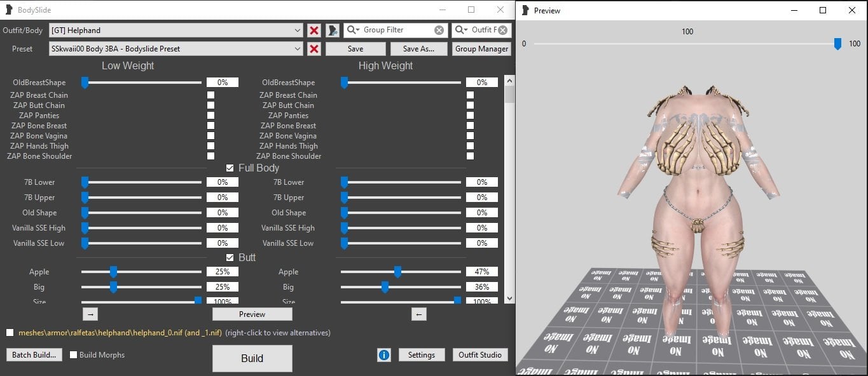The height and width of the screenshot is (376, 868).
Task: Click the BodySlide window title icon
Action: pyautogui.click(x=8, y=10)
